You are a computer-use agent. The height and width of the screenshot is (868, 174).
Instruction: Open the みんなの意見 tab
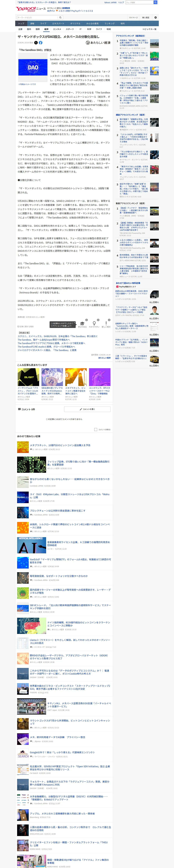click(92, 24)
